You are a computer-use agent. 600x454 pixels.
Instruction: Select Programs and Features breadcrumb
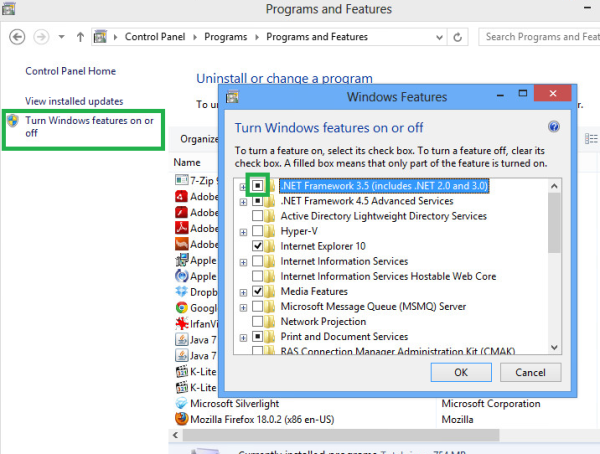click(317, 37)
